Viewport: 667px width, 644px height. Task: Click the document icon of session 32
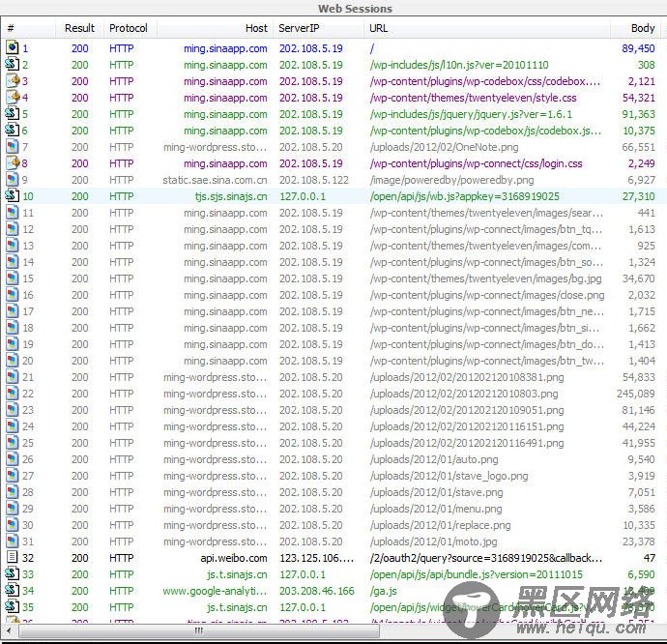click(13, 558)
